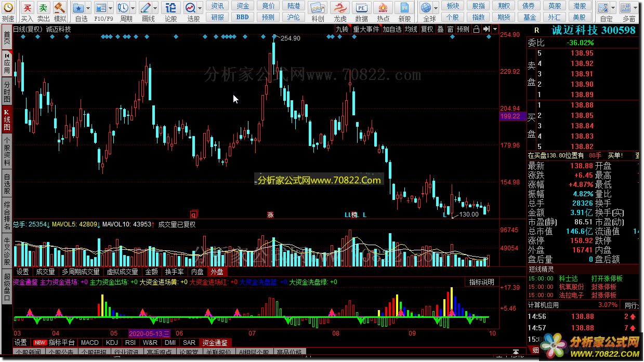
Task: Open the 个股新闻 bottom tab
Action: tap(28, 353)
